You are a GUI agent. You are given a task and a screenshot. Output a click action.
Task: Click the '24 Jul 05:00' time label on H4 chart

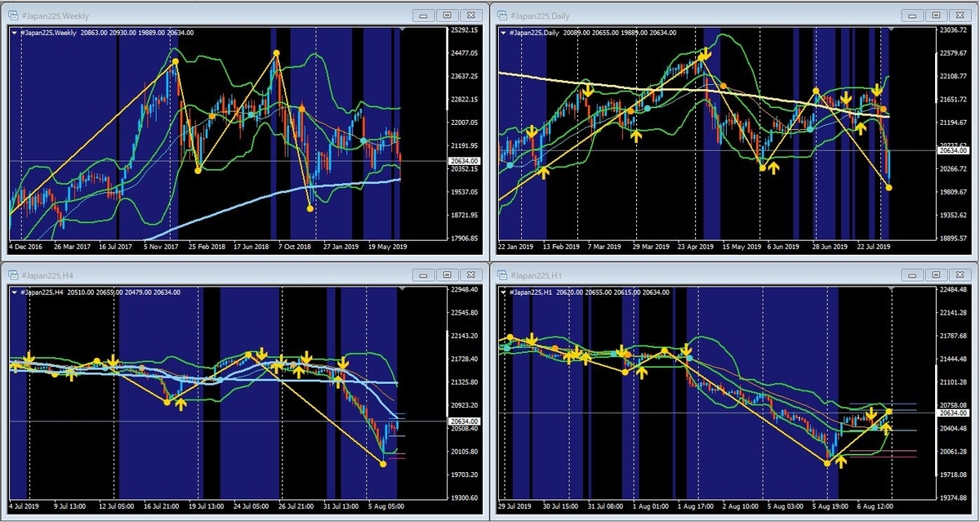251,506
